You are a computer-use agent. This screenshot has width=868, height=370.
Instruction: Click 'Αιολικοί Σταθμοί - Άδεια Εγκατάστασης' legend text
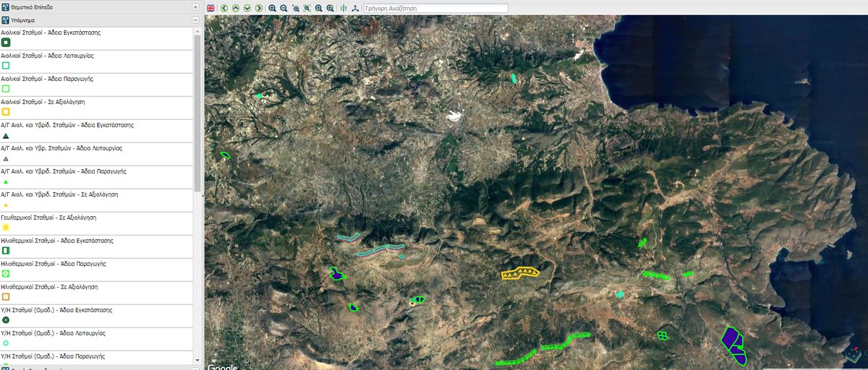51,33
